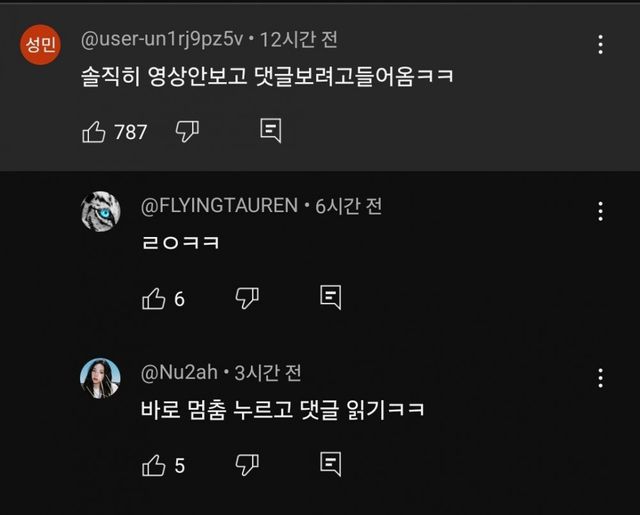
Task: Reply to the @Nu2ah comment
Action: (x=330, y=464)
